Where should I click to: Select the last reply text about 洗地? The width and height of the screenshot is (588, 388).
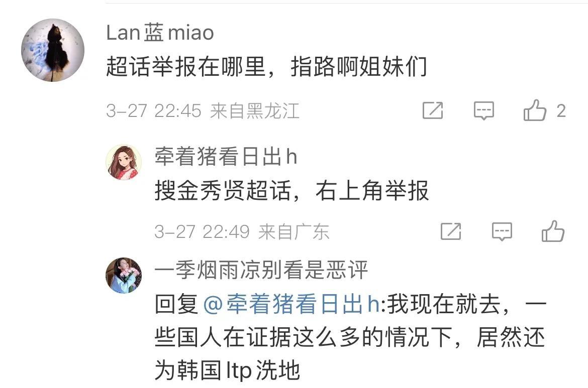tap(350, 337)
